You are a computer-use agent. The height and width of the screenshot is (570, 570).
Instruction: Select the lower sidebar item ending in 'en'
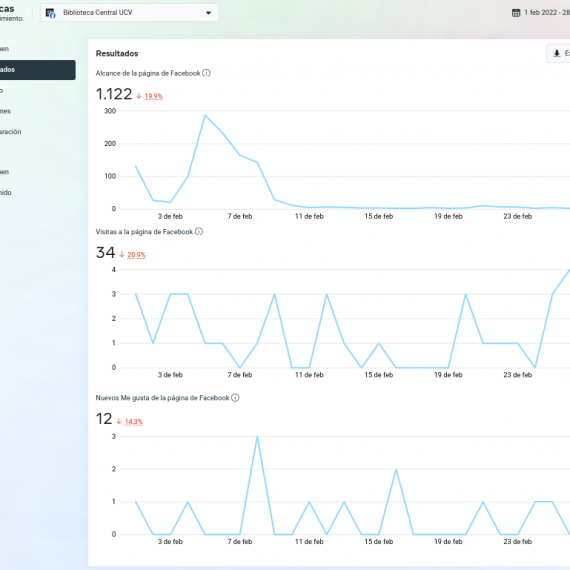pyautogui.click(x=4, y=172)
